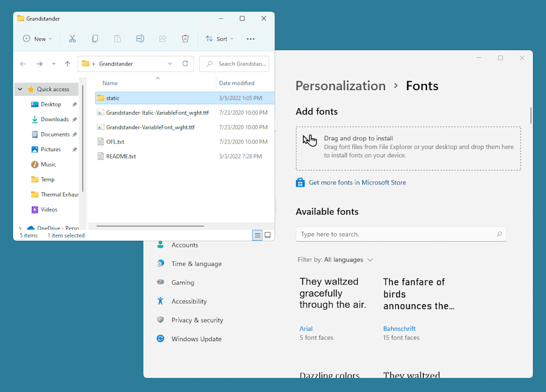Refresh the Grandstander folder view
546x392 pixels.
(x=185, y=63)
